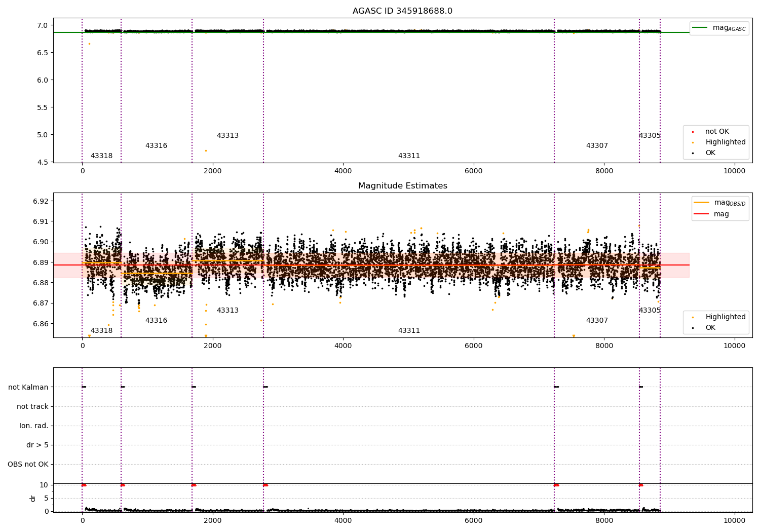This screenshot has width=760, height=532.
Task: Click the 10 tick on the dr axis
Action: coord(44,485)
